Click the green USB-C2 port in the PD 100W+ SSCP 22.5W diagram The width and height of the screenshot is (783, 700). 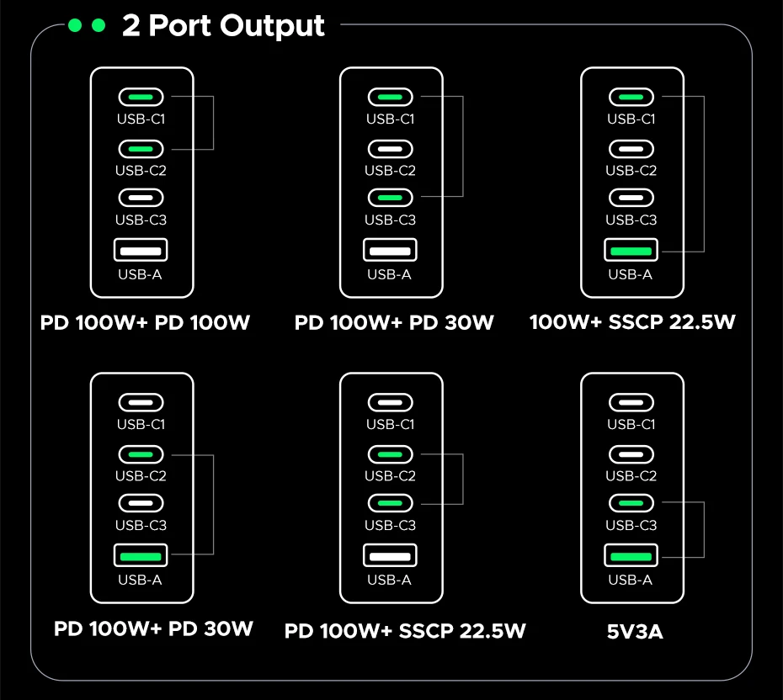click(x=390, y=454)
